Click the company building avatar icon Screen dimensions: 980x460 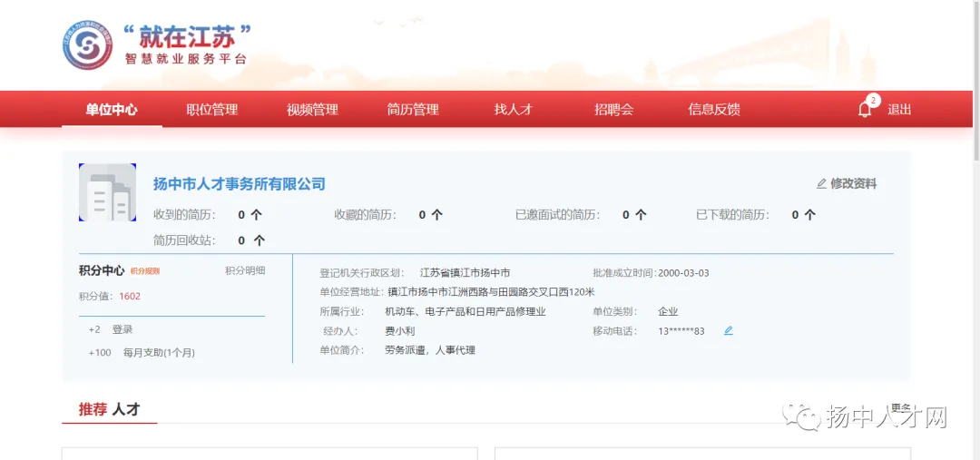coord(107,192)
